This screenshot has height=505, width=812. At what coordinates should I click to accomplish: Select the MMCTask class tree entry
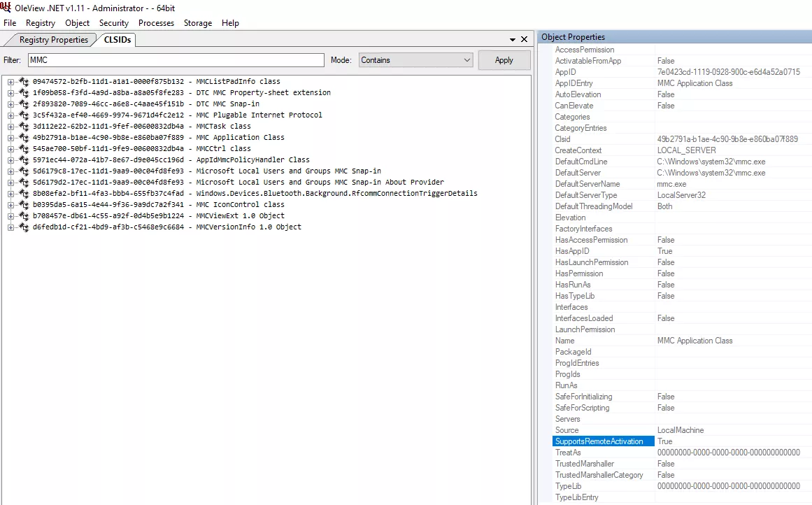tap(141, 127)
